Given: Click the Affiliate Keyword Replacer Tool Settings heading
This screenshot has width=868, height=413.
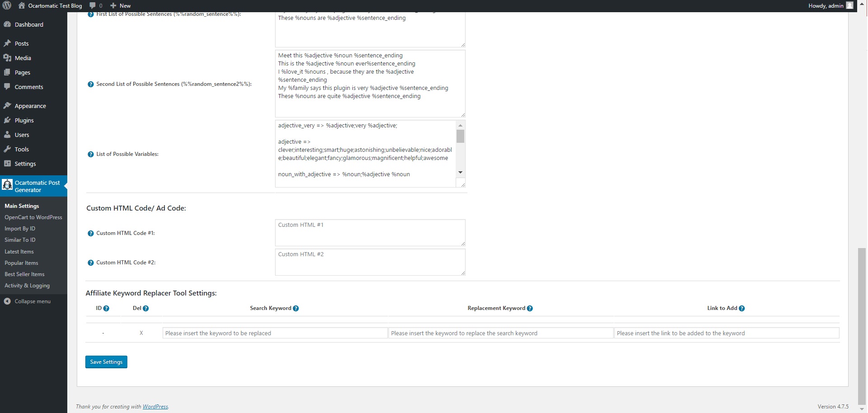Looking at the screenshot, I should pyautogui.click(x=151, y=293).
